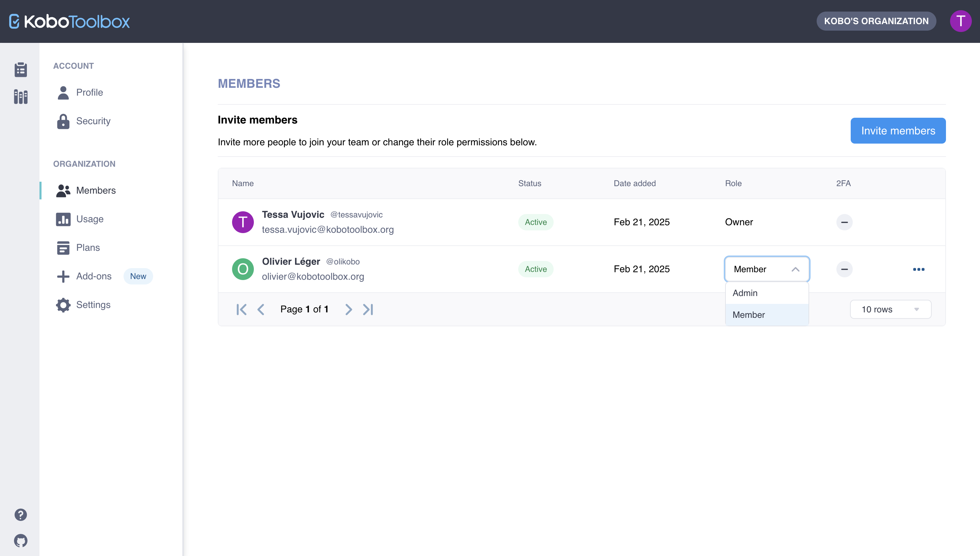
Task: Click the Page 1 of 1 indicator
Action: click(x=304, y=309)
